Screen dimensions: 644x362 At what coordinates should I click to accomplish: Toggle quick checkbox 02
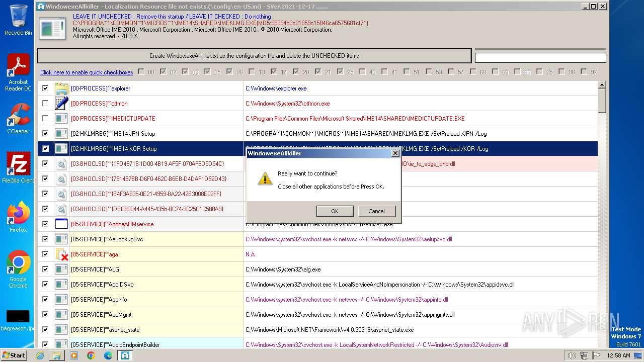[163, 72]
